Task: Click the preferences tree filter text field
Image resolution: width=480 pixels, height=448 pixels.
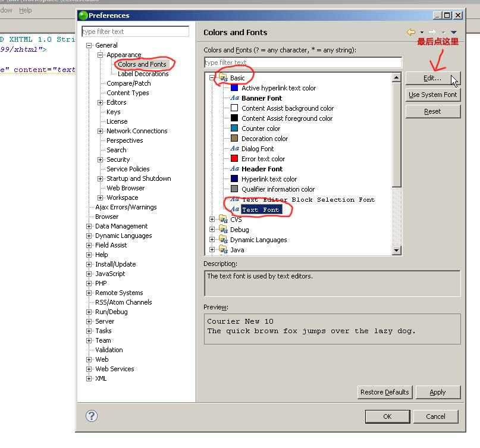Action: [x=135, y=32]
